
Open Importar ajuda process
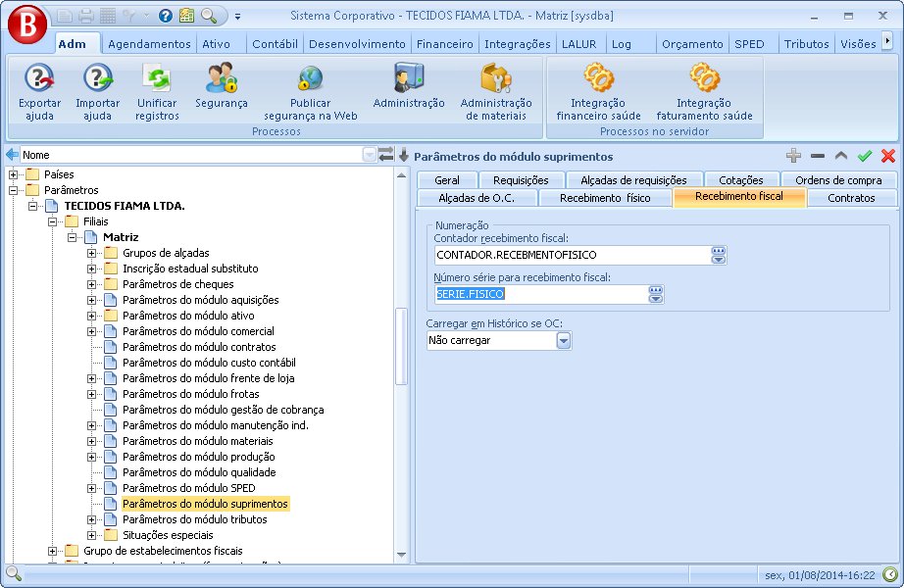(x=97, y=92)
